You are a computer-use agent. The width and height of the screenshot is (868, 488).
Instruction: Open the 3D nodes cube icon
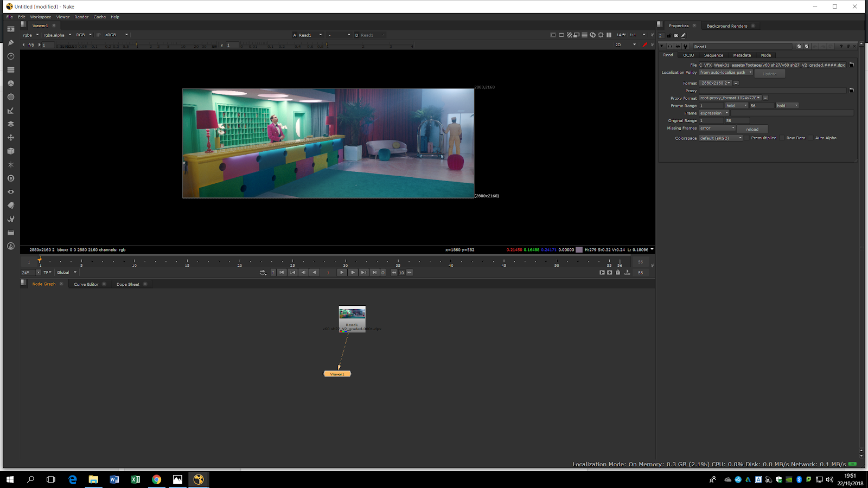10,151
